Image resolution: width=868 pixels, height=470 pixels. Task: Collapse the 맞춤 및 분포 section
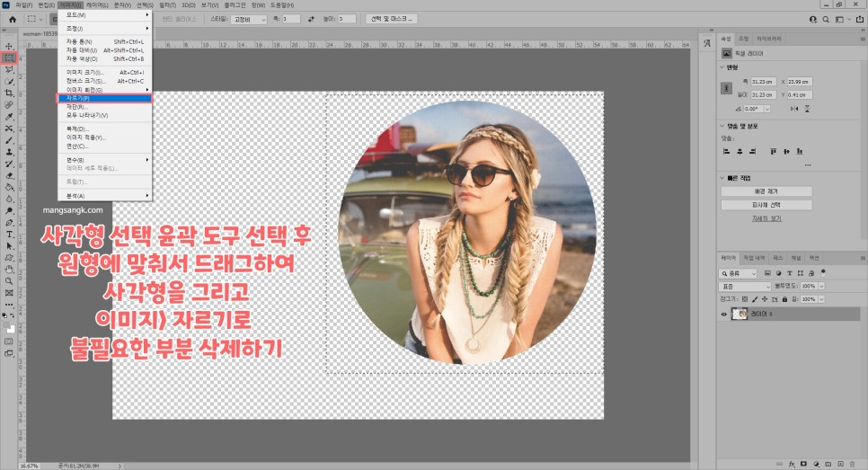722,126
